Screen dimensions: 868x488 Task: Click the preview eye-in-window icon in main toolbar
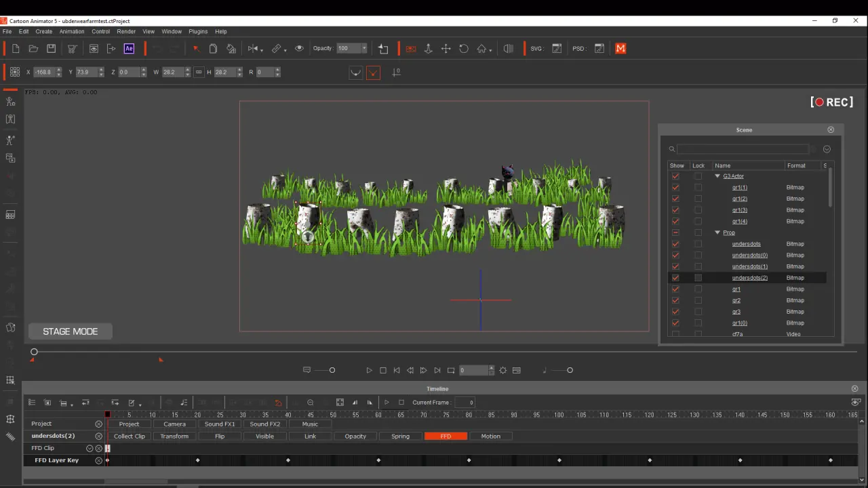pos(94,49)
